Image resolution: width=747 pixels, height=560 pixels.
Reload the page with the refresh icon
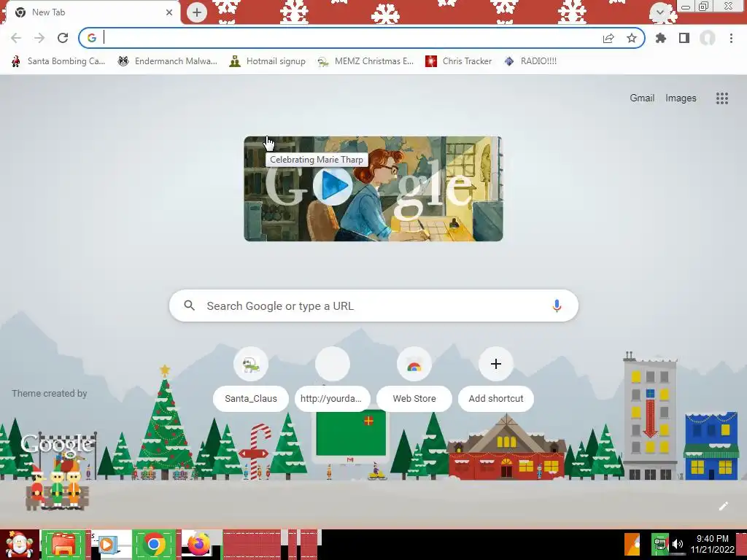tap(63, 38)
